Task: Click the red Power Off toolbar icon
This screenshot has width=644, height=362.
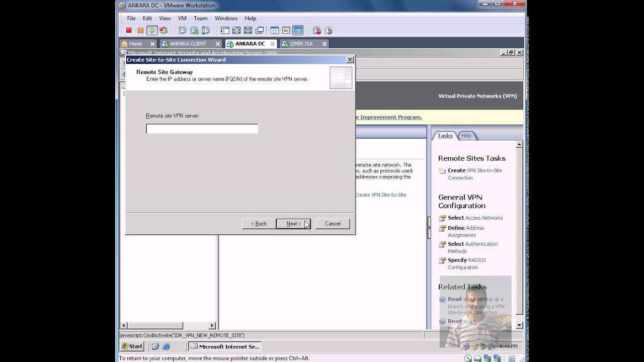Action: [129, 31]
